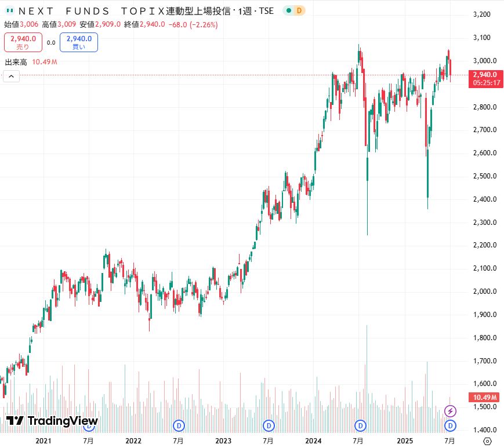The height and width of the screenshot is (448, 504).
Task: Click the purple lightning bolt icon
Action: tap(450, 411)
